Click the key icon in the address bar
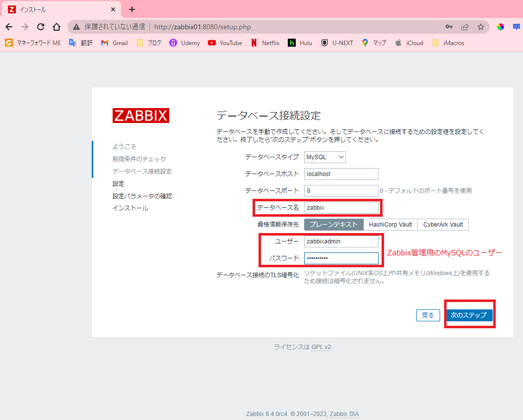The width and height of the screenshot is (523, 420). coord(449,27)
